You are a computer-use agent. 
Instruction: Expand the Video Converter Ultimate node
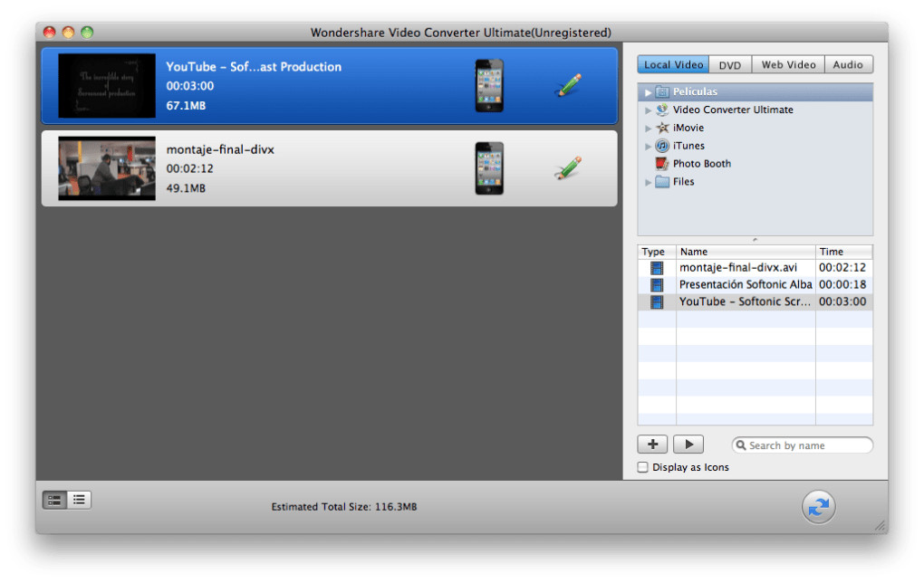click(648, 110)
